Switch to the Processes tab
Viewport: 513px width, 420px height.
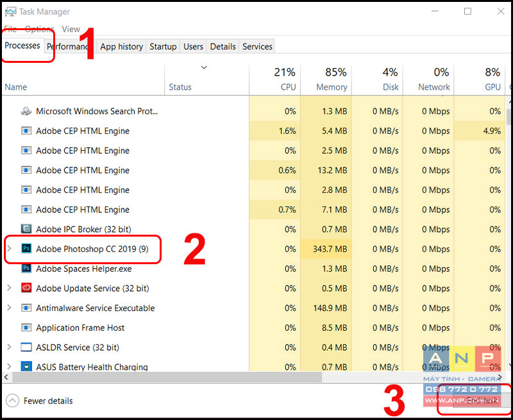[22, 46]
